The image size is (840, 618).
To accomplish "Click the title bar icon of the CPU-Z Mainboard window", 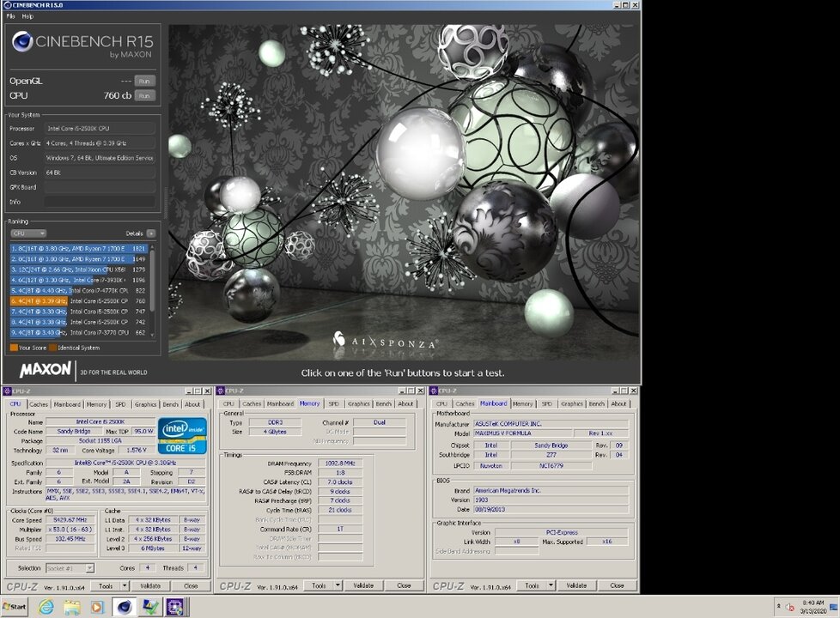I will pos(434,391).
